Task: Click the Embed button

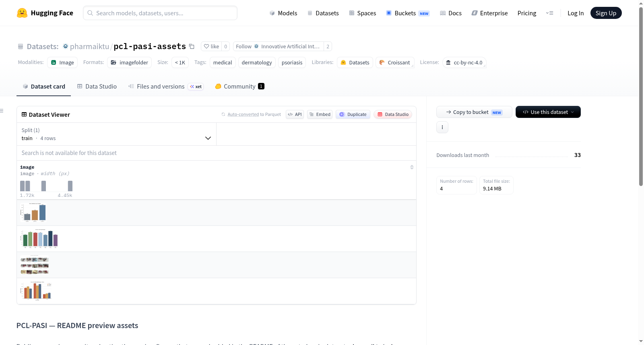Action: [320, 114]
